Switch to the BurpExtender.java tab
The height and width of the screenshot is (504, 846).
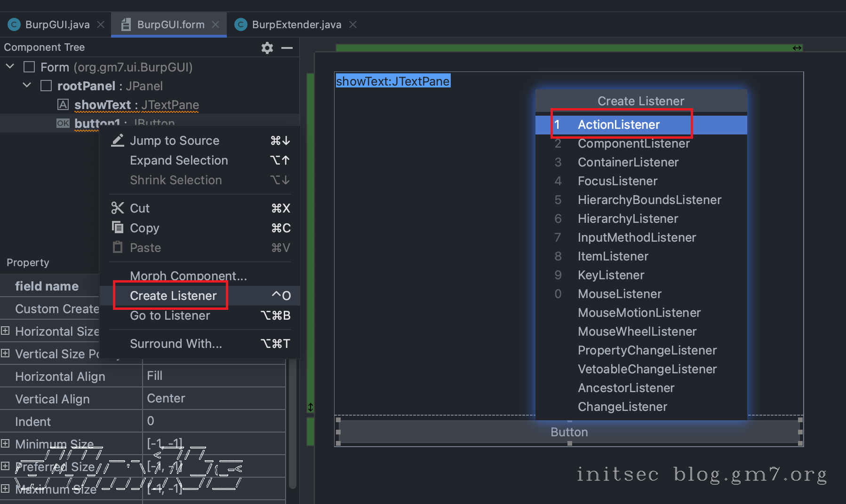coord(296,24)
